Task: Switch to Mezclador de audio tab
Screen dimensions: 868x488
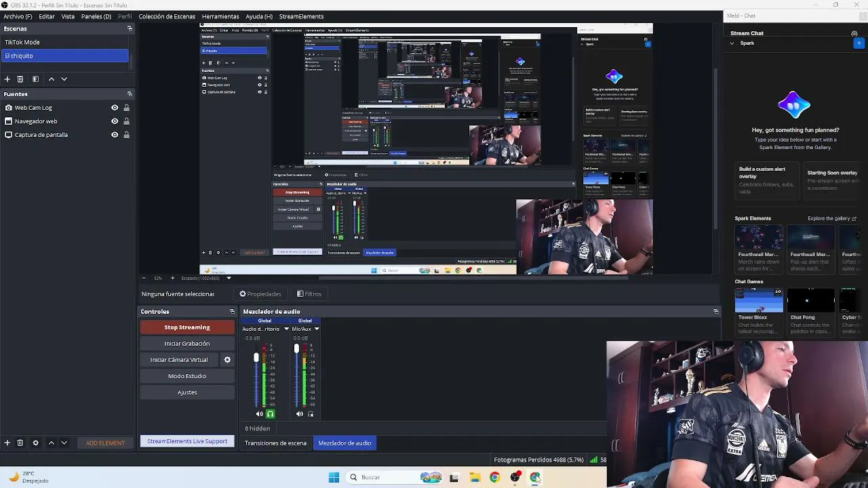Action: pyautogui.click(x=344, y=443)
